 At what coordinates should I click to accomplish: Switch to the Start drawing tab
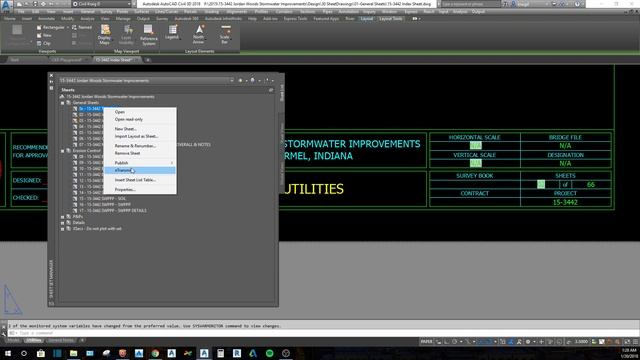[x=15, y=60]
